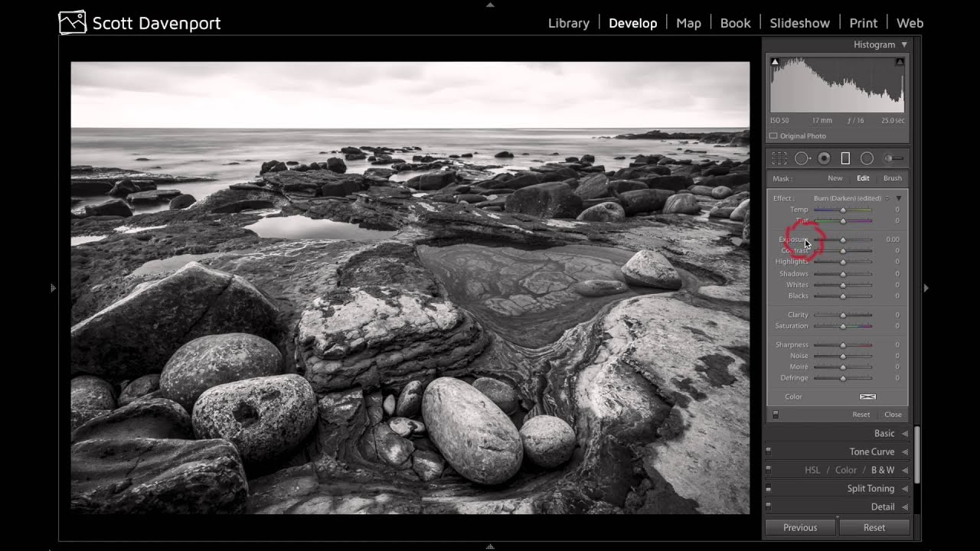Click the '25.0 sec' shutter readout
This screenshot has width=980, height=551.
click(893, 120)
